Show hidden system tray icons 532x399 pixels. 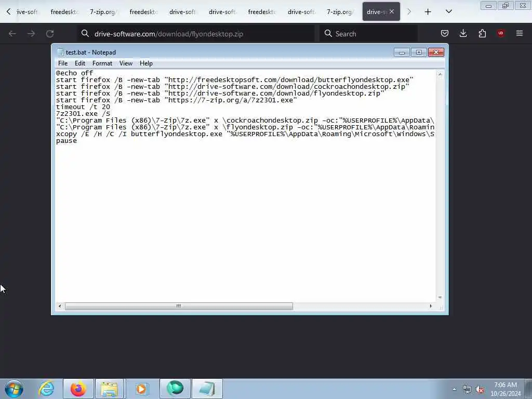[x=454, y=390]
